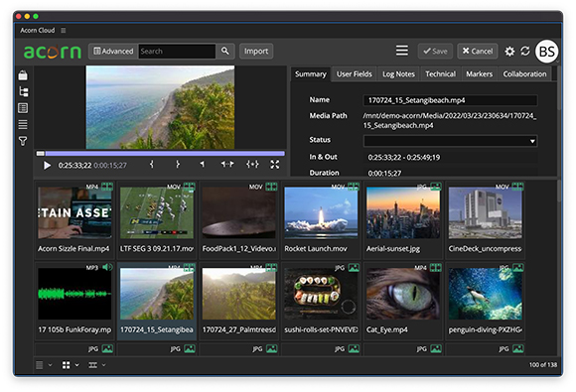Click the purple preview timeline bar
Image resolution: width=576 pixels, height=392 pixels.
[x=165, y=154]
